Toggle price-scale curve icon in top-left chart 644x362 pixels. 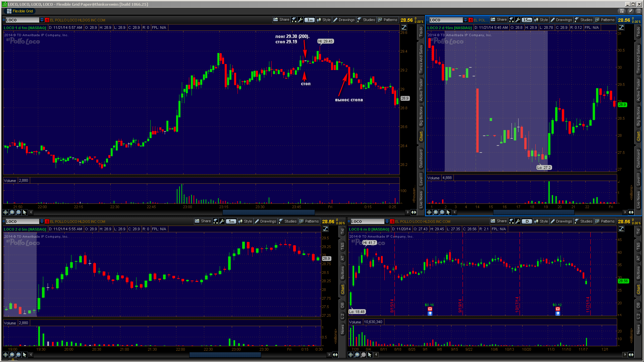coord(404,27)
